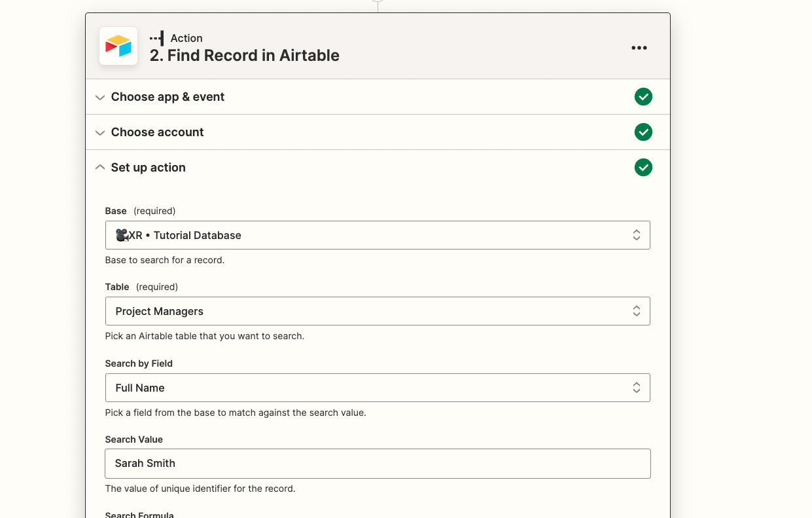Click the green check beside Choose account

643,132
